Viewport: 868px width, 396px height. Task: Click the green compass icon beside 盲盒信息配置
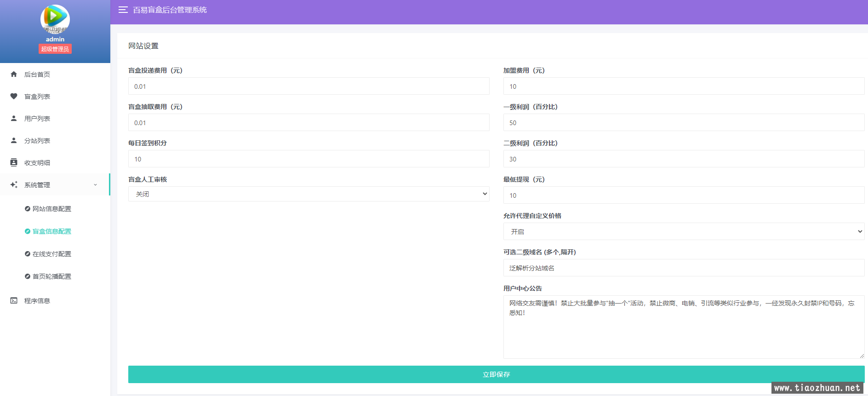(x=28, y=231)
